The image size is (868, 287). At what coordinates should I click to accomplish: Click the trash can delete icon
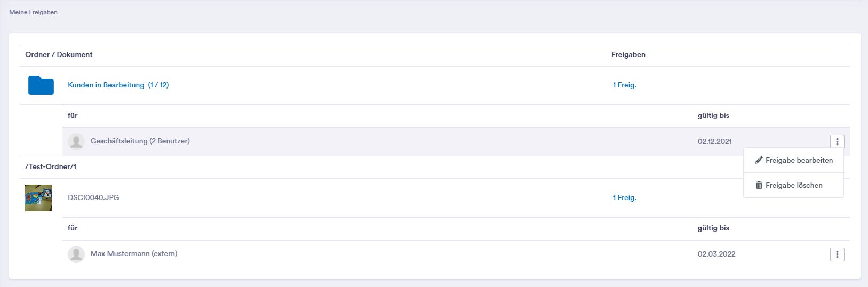[x=759, y=185]
